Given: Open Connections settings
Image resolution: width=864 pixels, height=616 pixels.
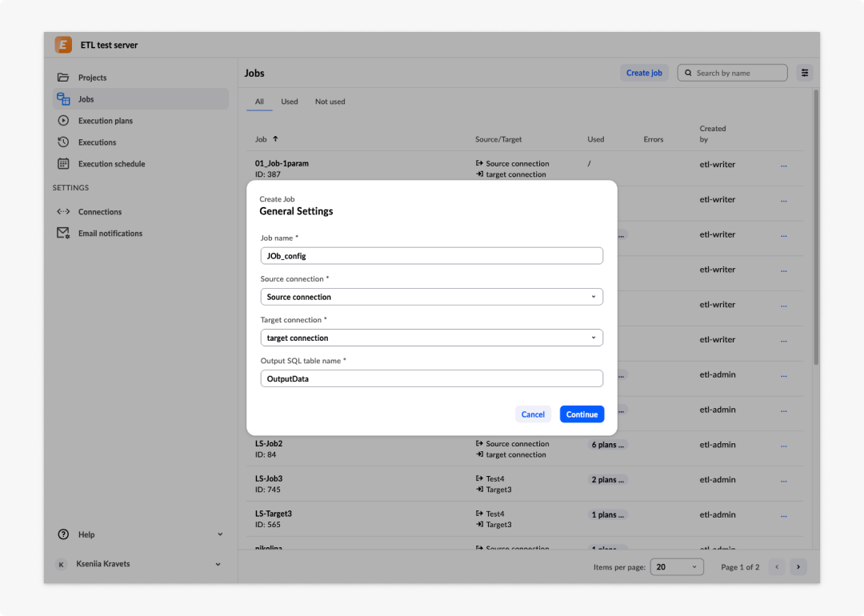Looking at the screenshot, I should tap(141, 211).
